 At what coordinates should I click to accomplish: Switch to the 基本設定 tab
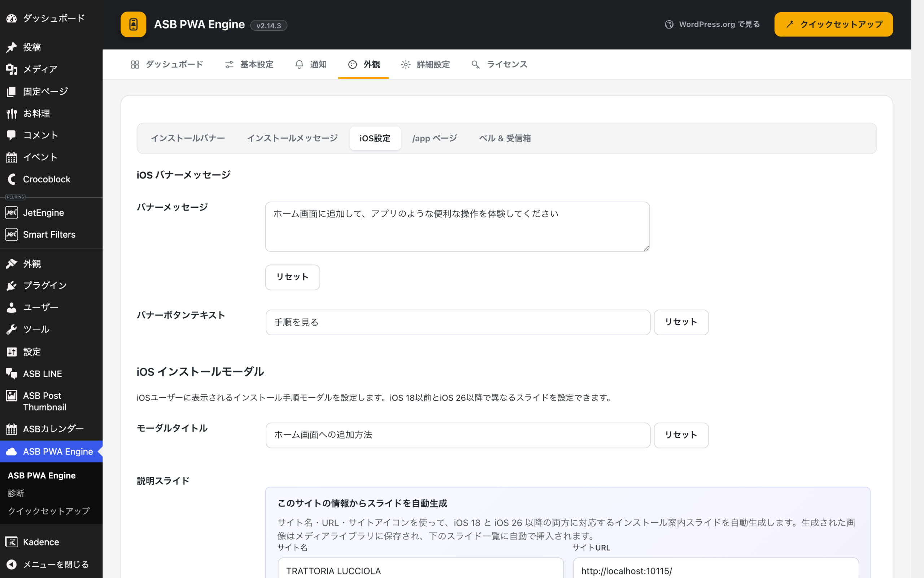pos(249,64)
